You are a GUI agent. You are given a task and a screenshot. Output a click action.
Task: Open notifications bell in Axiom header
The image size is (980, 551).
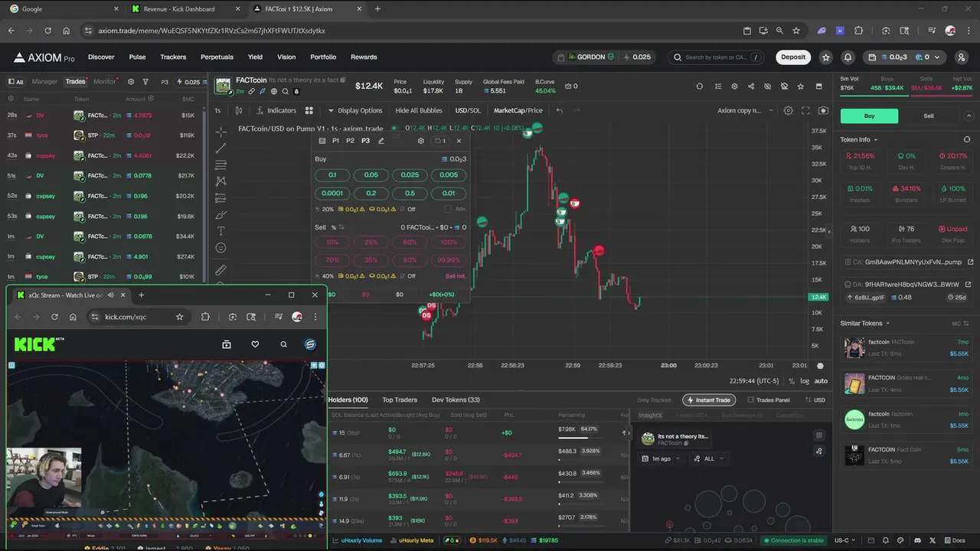[848, 57]
